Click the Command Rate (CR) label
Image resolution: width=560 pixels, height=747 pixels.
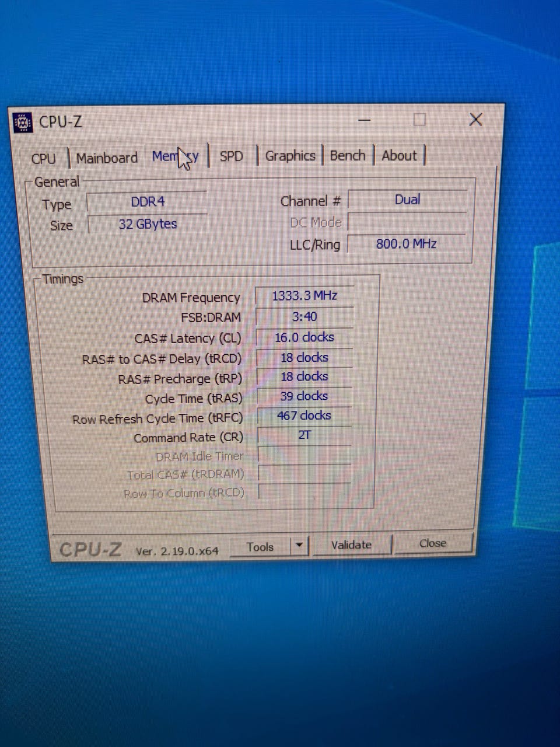188,438
